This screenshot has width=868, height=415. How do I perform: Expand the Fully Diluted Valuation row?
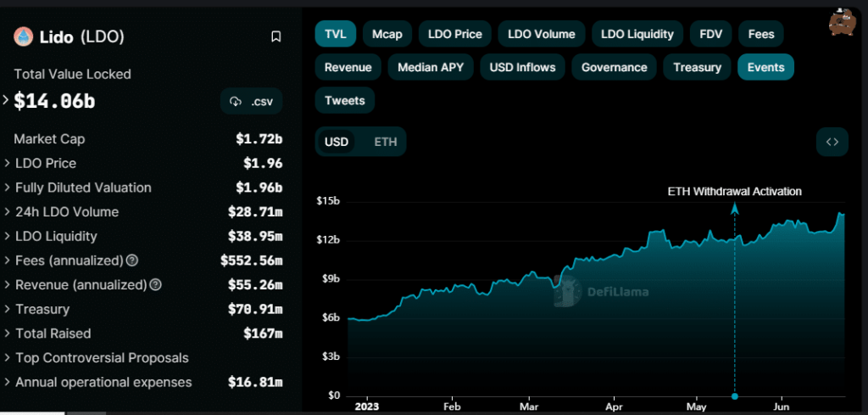pyautogui.click(x=83, y=188)
